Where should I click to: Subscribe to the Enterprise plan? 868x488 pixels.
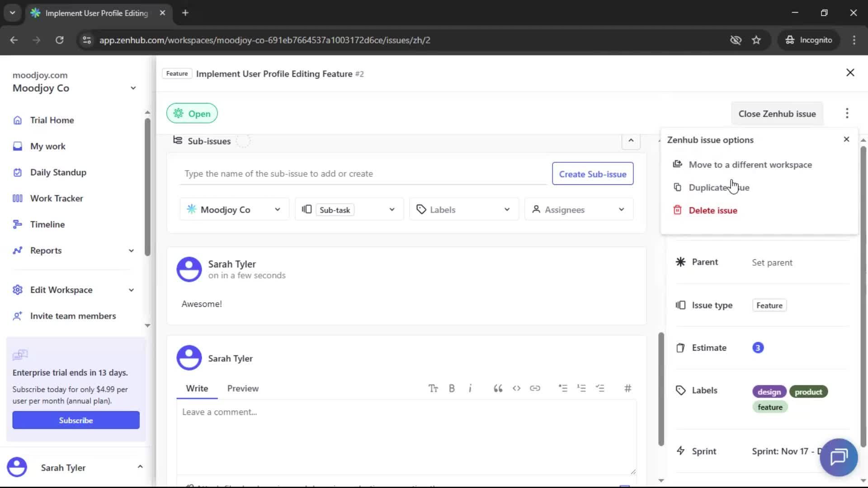(75, 420)
